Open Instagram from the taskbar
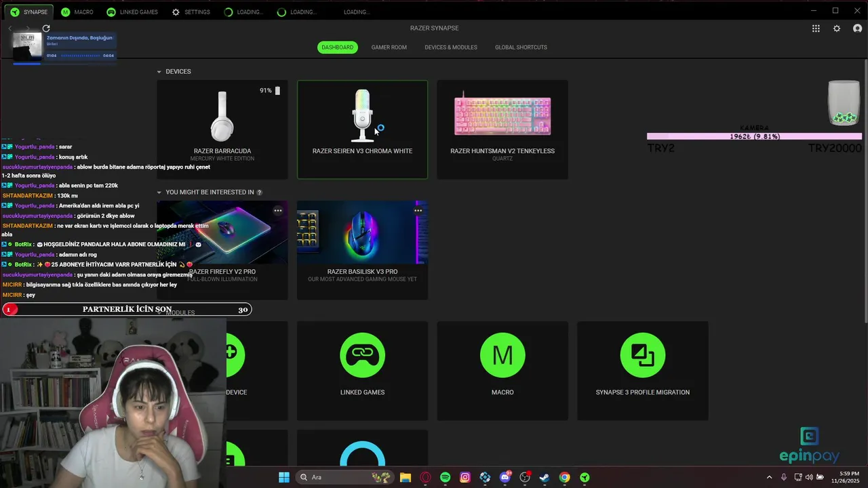Image resolution: width=868 pixels, height=488 pixels. pyautogui.click(x=465, y=477)
